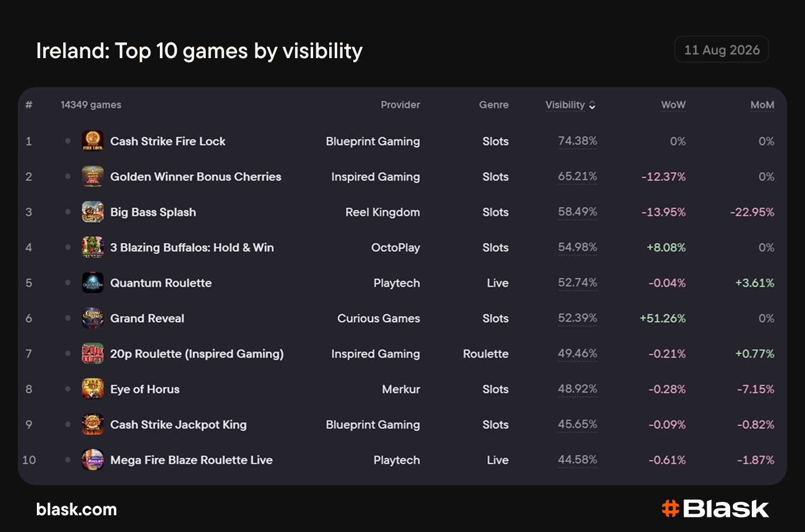This screenshot has width=805, height=532.
Task: Click the MoM column header
Action: click(762, 104)
